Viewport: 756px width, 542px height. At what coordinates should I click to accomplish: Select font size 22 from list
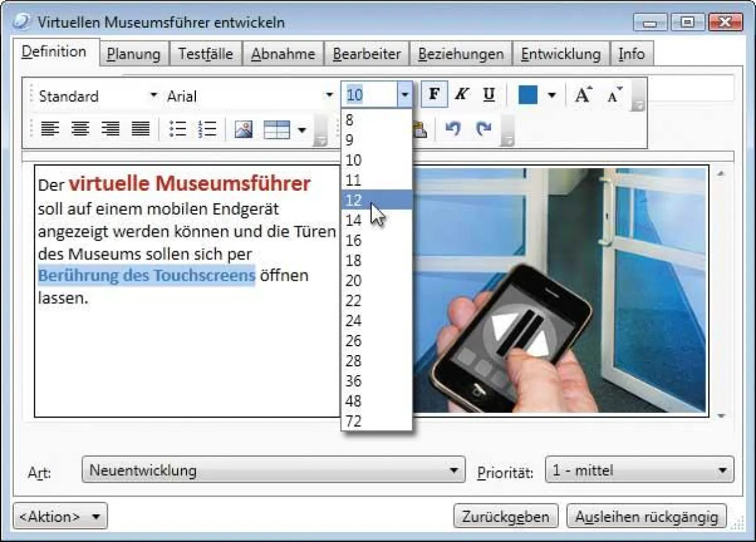(377, 301)
